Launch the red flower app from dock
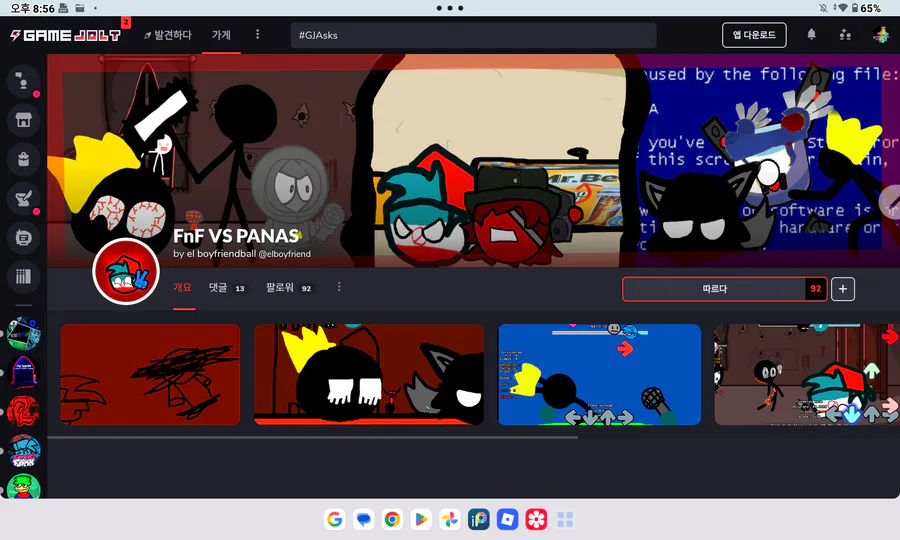The width and height of the screenshot is (900, 540). [x=536, y=519]
